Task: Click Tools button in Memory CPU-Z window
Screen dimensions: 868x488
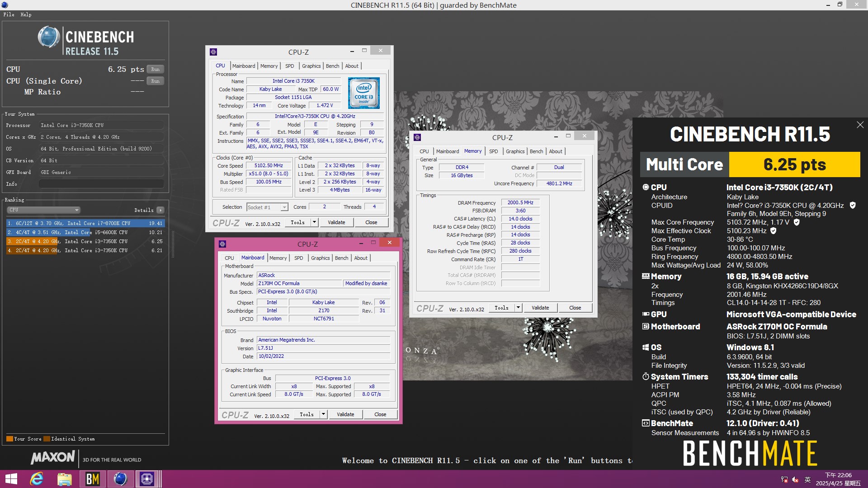Action: pyautogui.click(x=502, y=308)
